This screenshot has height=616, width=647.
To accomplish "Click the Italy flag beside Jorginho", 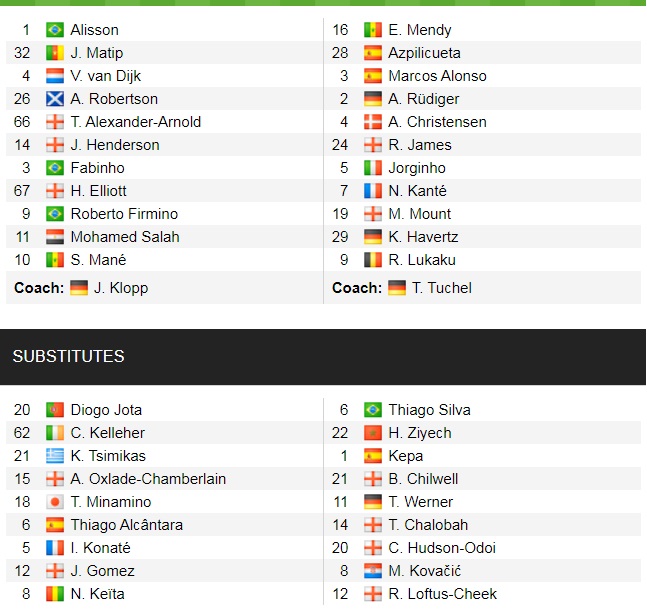I will (x=373, y=168).
